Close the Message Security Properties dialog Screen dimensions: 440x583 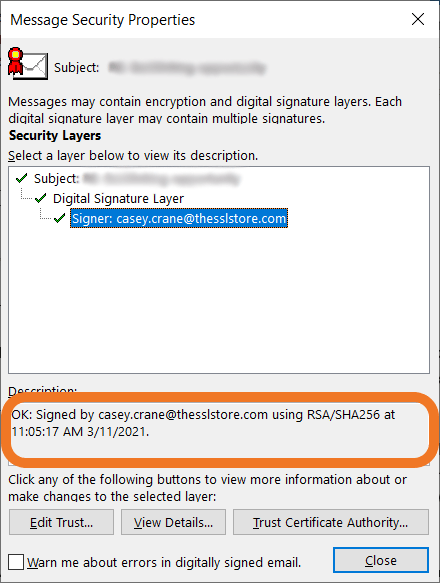[x=418, y=19]
